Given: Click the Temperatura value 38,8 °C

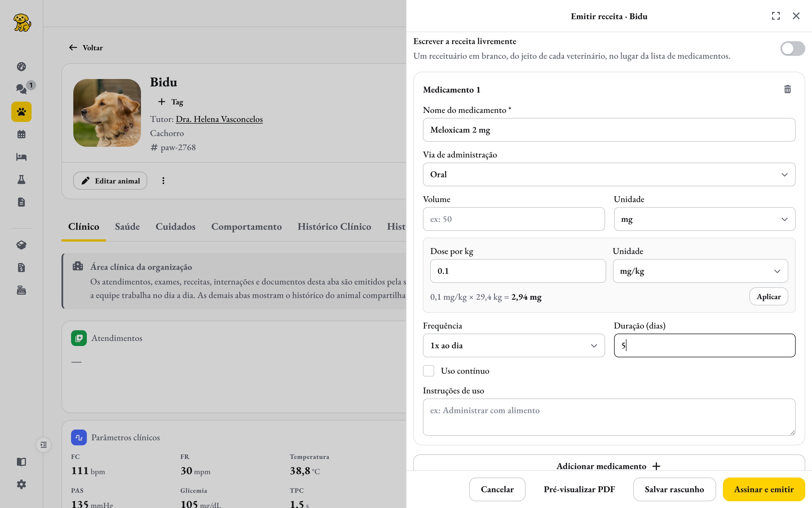Looking at the screenshot, I should [x=305, y=471].
